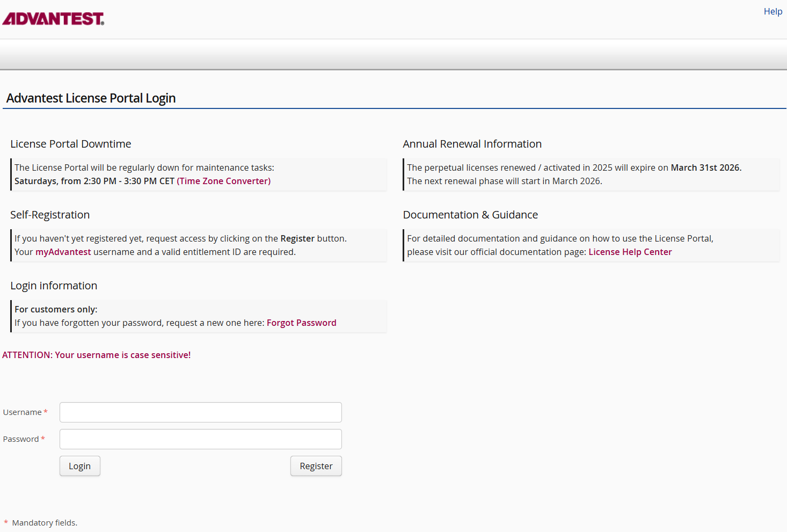Click the Login information heading

point(54,286)
